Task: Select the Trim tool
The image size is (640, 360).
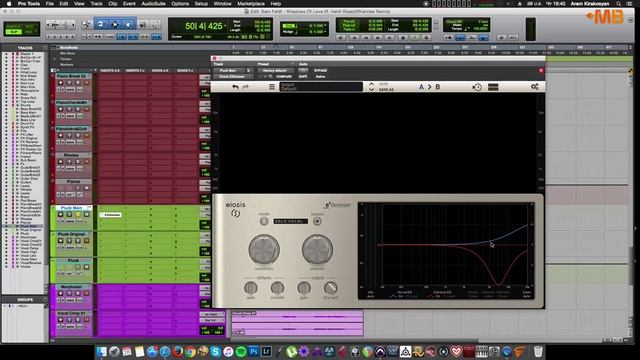Action: tap(100, 25)
